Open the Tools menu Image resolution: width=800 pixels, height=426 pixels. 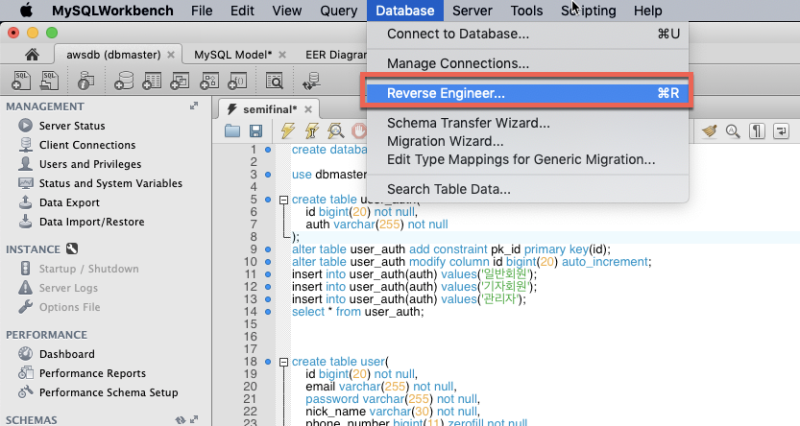point(527,10)
